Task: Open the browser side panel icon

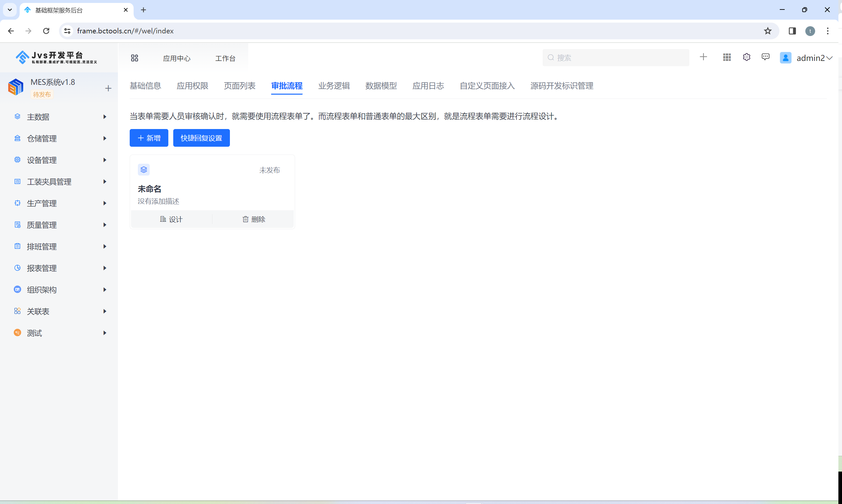Action: pos(793,31)
